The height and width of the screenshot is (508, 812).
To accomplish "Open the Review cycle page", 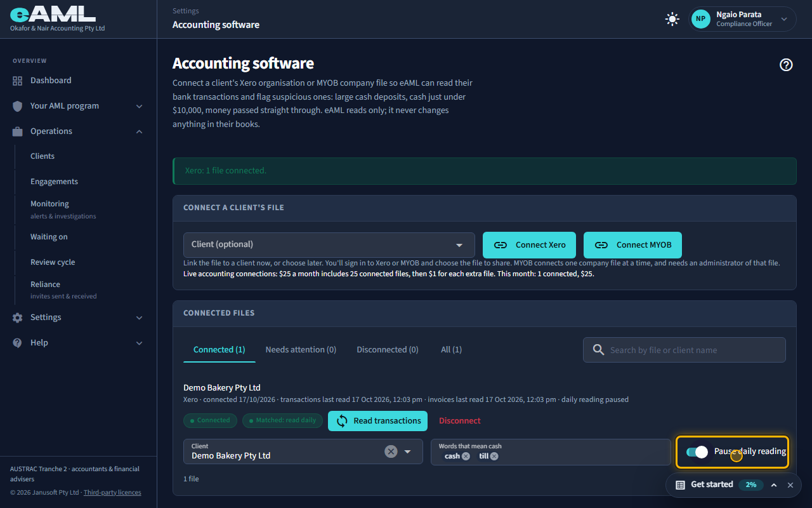I will tap(53, 262).
